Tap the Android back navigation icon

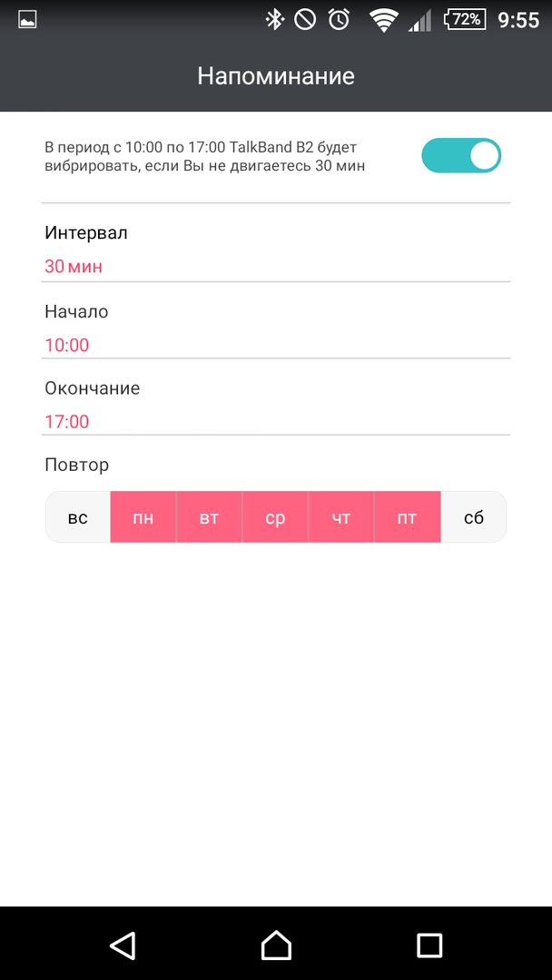point(123,945)
